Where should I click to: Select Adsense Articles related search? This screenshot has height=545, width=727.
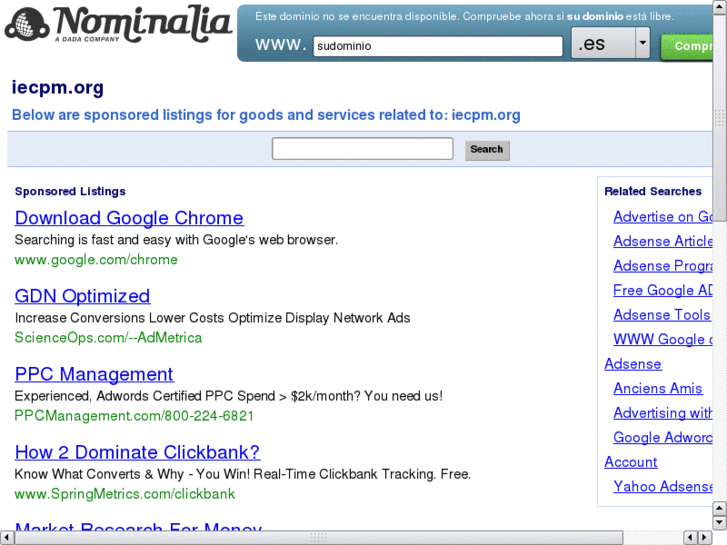(663, 241)
